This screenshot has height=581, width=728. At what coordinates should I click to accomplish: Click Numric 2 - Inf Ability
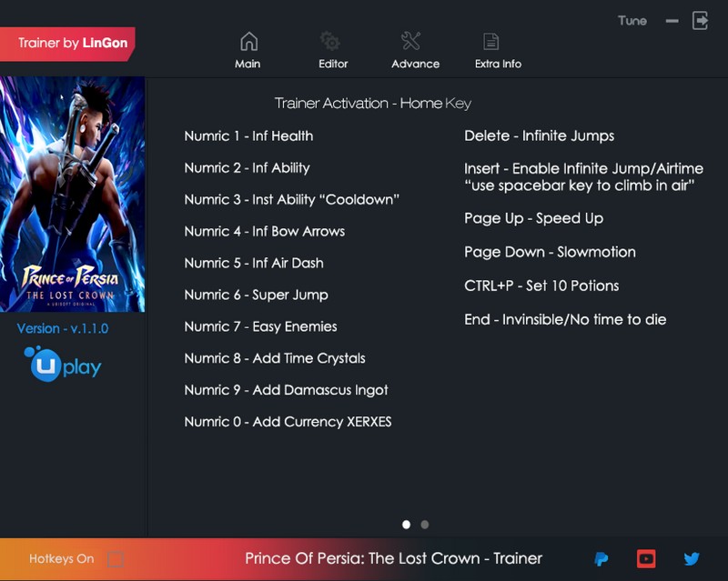click(247, 168)
